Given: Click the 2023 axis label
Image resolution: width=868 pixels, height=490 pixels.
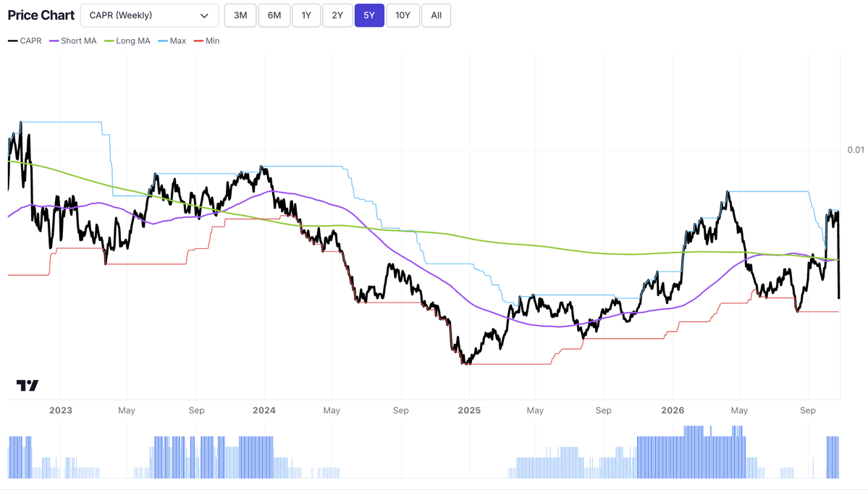Looking at the screenshot, I should click(x=60, y=410).
